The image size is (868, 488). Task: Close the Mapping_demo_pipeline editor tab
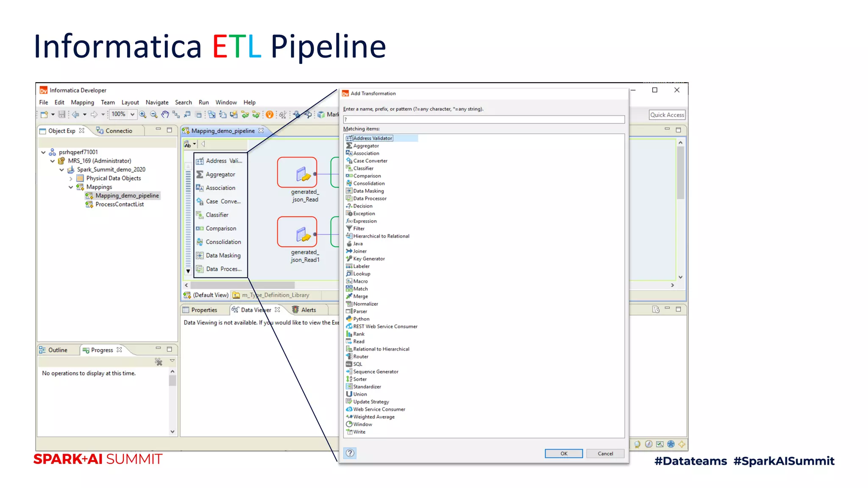pyautogui.click(x=261, y=131)
